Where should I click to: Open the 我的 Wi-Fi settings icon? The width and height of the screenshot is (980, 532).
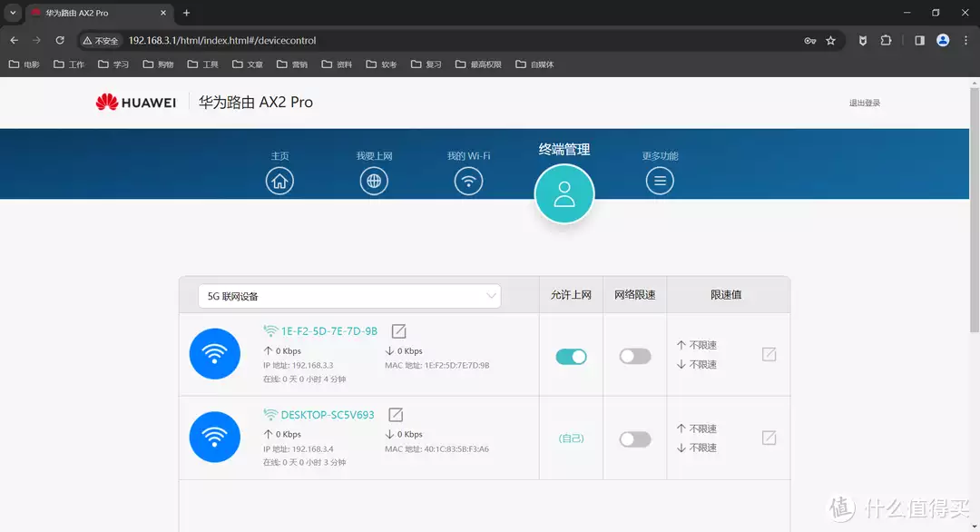click(x=468, y=181)
